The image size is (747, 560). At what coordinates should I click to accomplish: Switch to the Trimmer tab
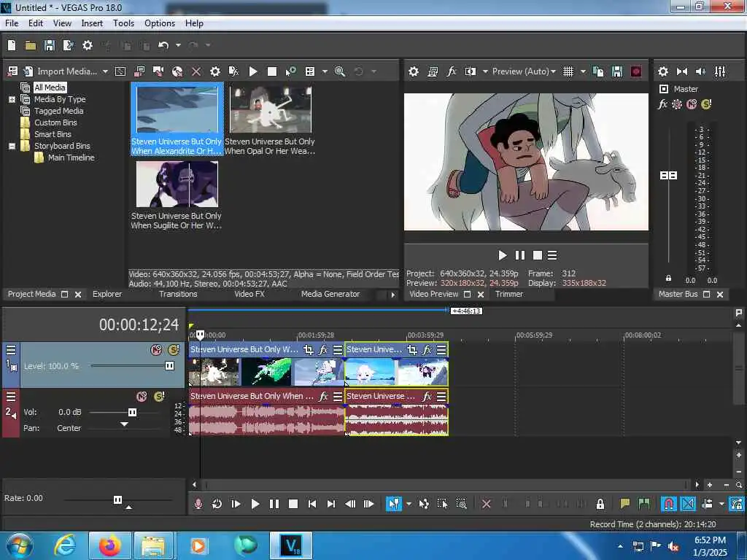[508, 295]
